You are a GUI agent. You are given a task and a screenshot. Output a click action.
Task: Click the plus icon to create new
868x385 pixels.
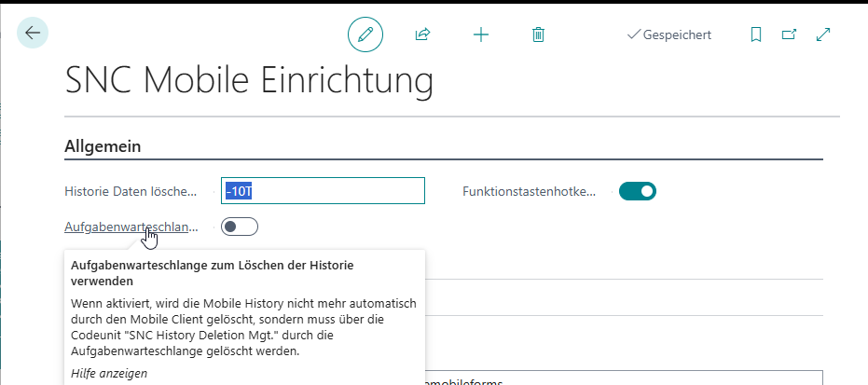pos(481,34)
